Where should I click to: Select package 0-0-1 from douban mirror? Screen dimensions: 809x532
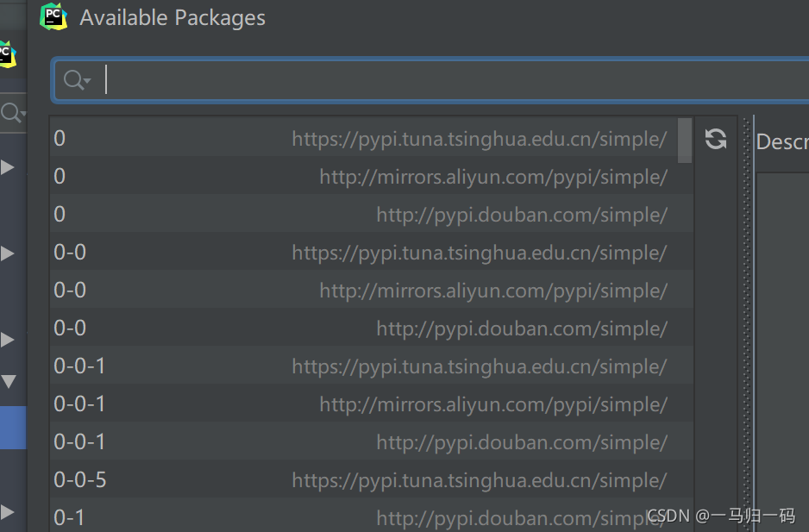click(372, 441)
